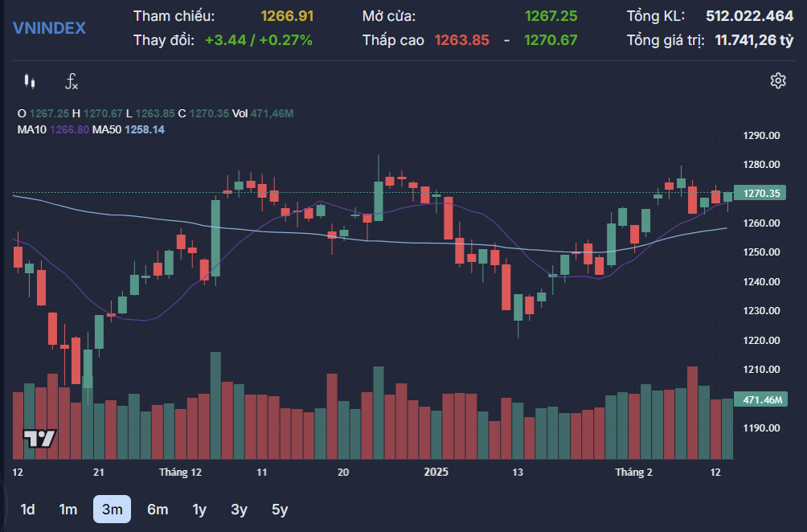807x532 pixels.
Task: Click the MA10 indicator legend
Action: tap(54, 129)
